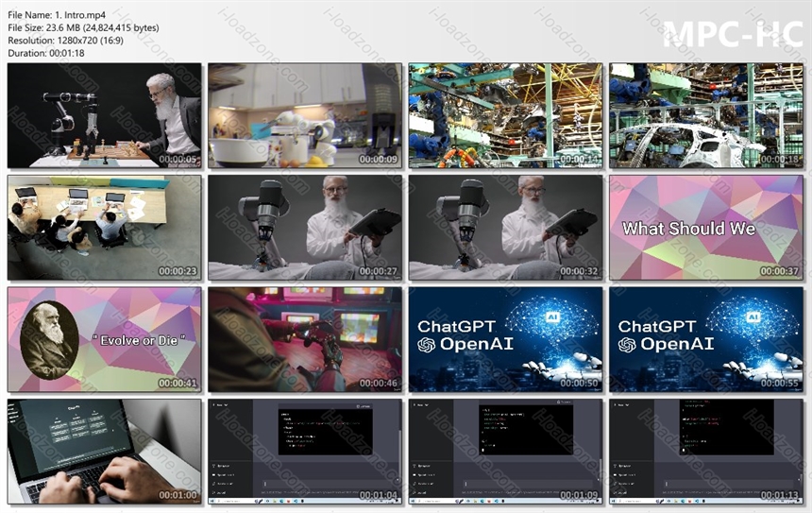The width and height of the screenshot is (812, 513).
Task: Open the ChatGPT OpenAI thumbnail at 00:00:50
Action: [505, 339]
